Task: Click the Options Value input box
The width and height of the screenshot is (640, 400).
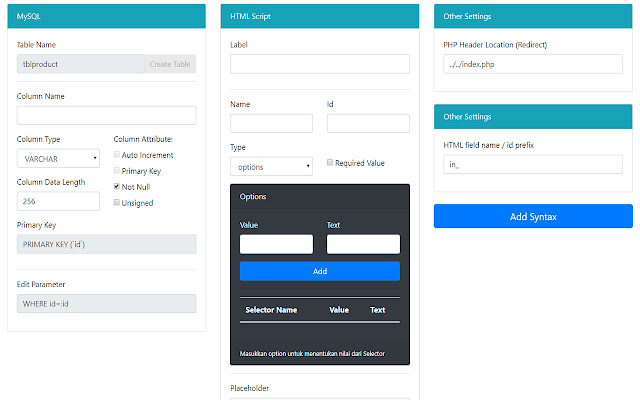Action: point(276,244)
